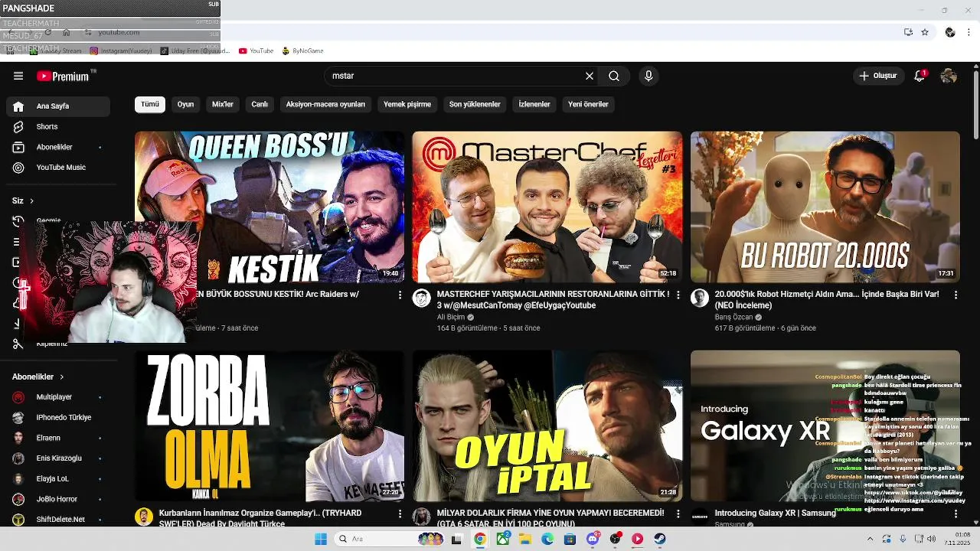Open Discord from the taskbar
Image resolution: width=980 pixels, height=551 pixels.
(593, 539)
